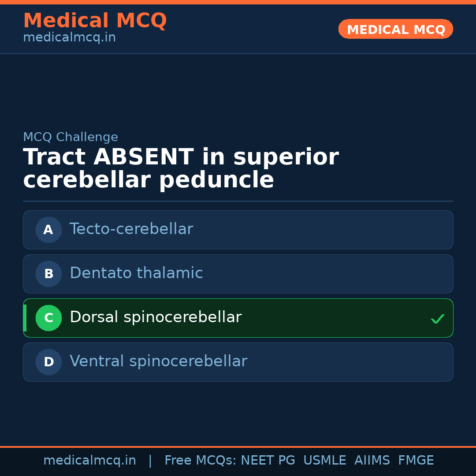Open the medicalmcq.in link below the header title

(x=69, y=38)
